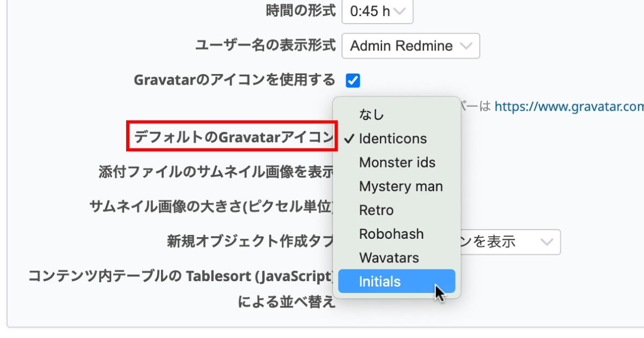Select the Retro option

(x=376, y=210)
